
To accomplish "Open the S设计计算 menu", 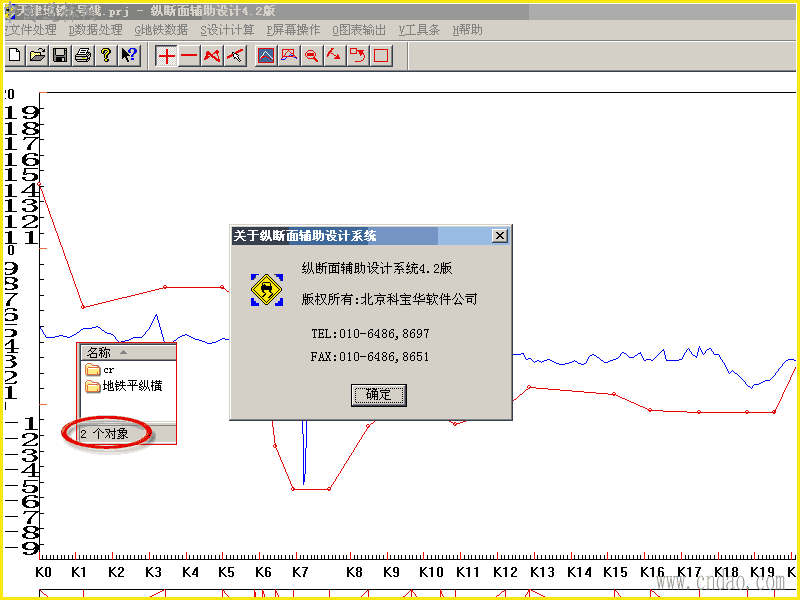I will click(x=227, y=30).
